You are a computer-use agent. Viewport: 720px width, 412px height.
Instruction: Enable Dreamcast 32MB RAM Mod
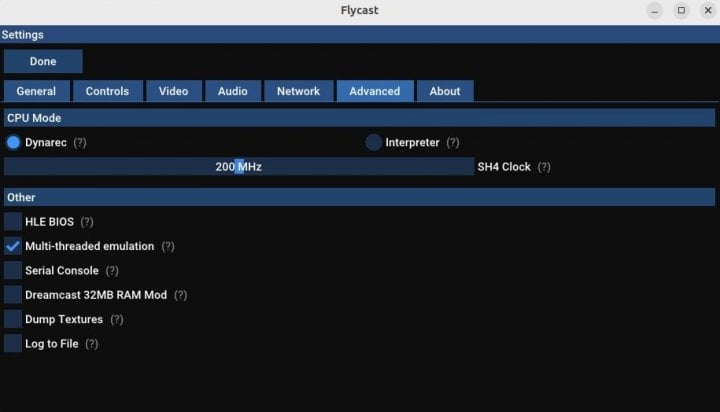13,295
